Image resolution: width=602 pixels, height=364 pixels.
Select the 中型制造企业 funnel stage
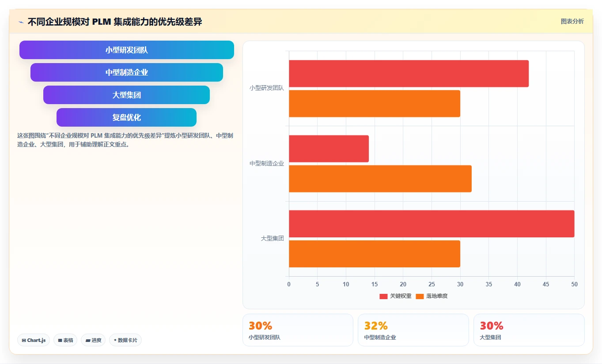tap(127, 72)
